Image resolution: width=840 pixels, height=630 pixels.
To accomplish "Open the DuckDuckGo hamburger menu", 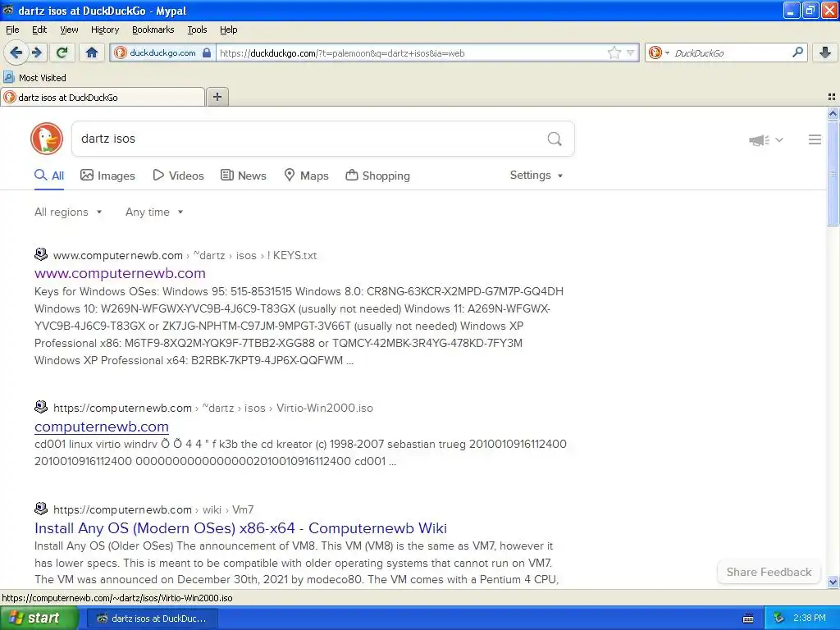I will coord(815,139).
